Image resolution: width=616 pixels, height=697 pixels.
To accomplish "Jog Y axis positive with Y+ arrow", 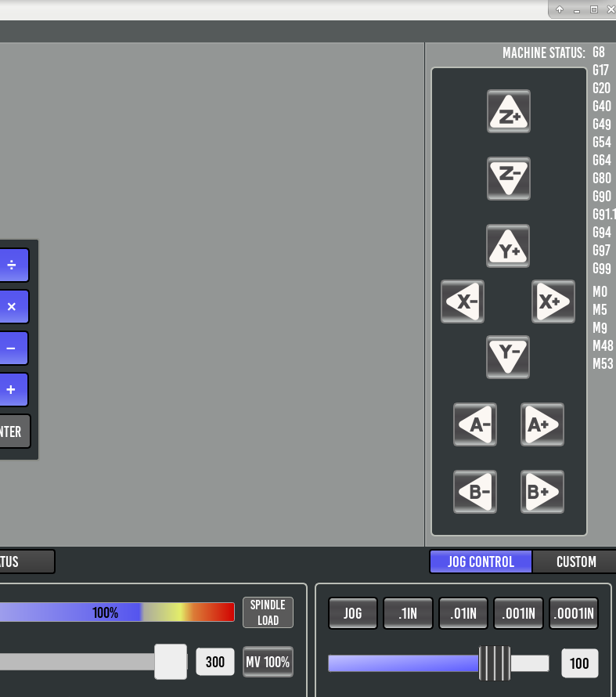I will pos(508,246).
